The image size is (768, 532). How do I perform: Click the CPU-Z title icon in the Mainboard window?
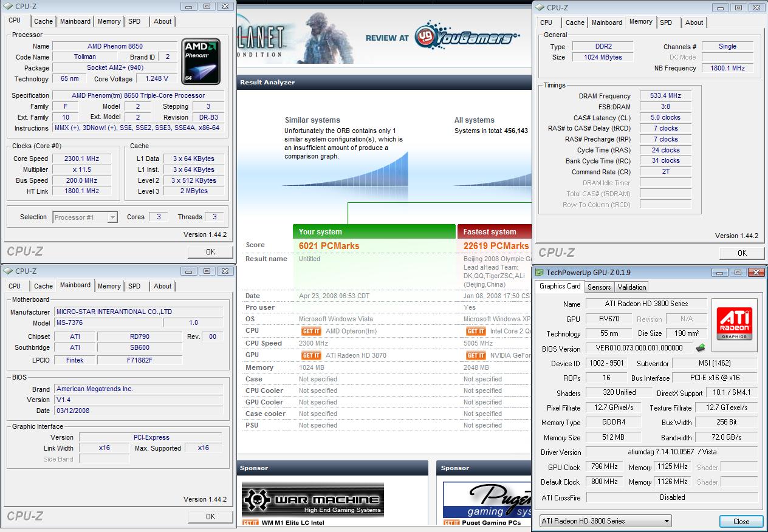click(9, 271)
